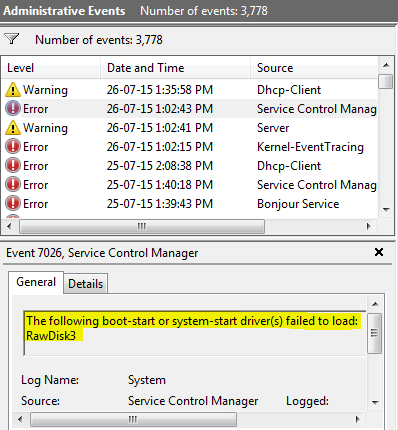
Task: Click description box scroll up arrow
Action: click(375, 304)
